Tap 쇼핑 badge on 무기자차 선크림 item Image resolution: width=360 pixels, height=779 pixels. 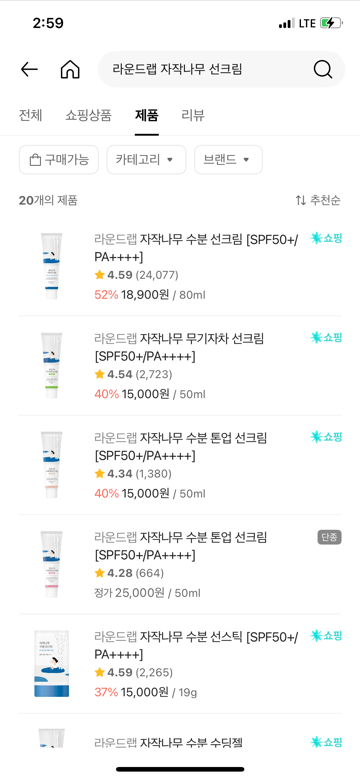(x=326, y=338)
